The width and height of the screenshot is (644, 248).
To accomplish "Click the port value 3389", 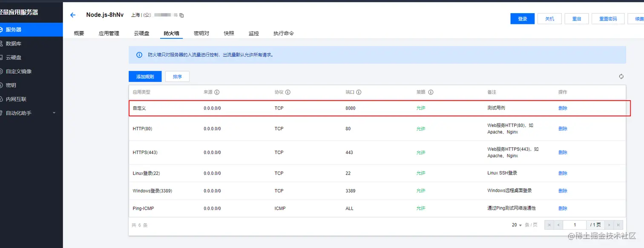I will click(351, 191).
